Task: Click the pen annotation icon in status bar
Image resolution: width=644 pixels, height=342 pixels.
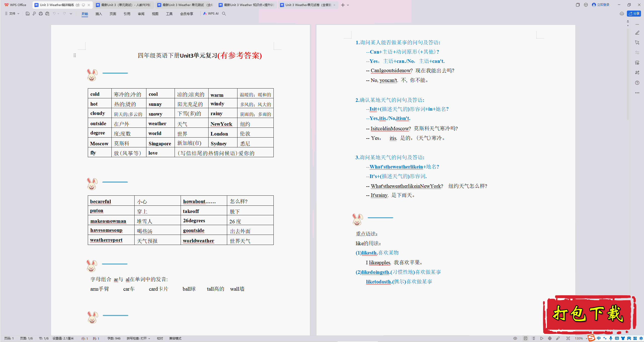Action: (558, 338)
